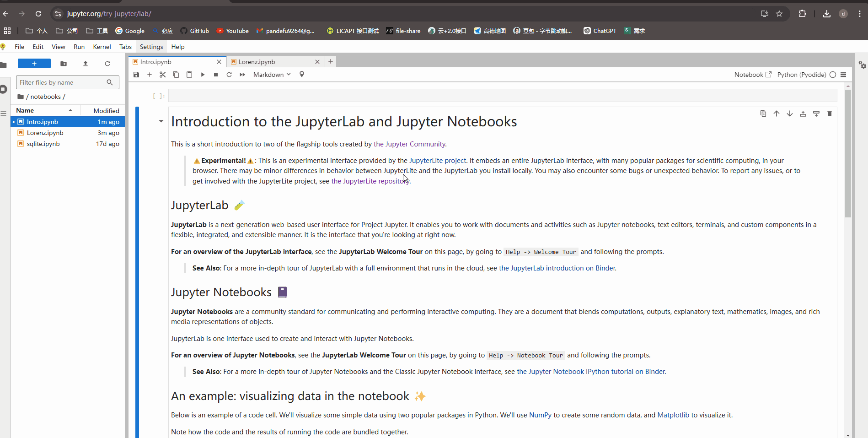Open the notebooks folder breadcrumb
This screenshot has width=868, height=438.
(x=46, y=97)
